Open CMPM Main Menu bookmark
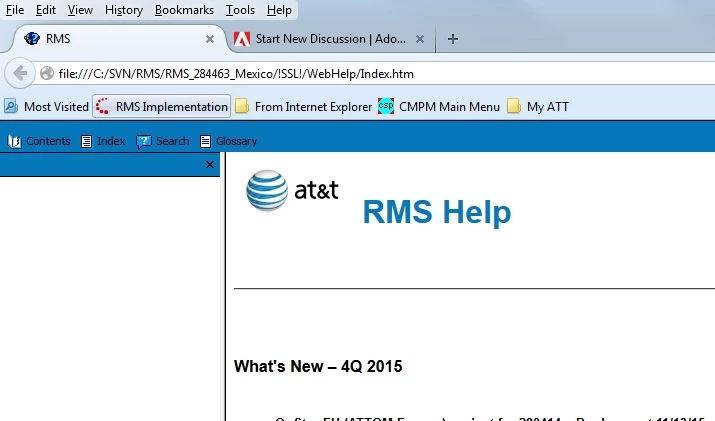This screenshot has height=421, width=715. pos(439,107)
